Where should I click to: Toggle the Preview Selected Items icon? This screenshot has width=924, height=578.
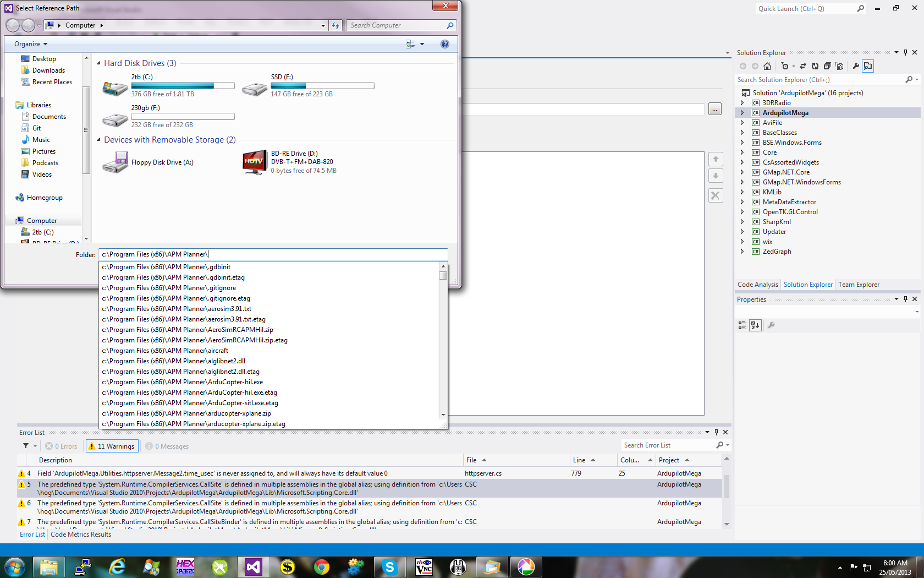tap(868, 66)
